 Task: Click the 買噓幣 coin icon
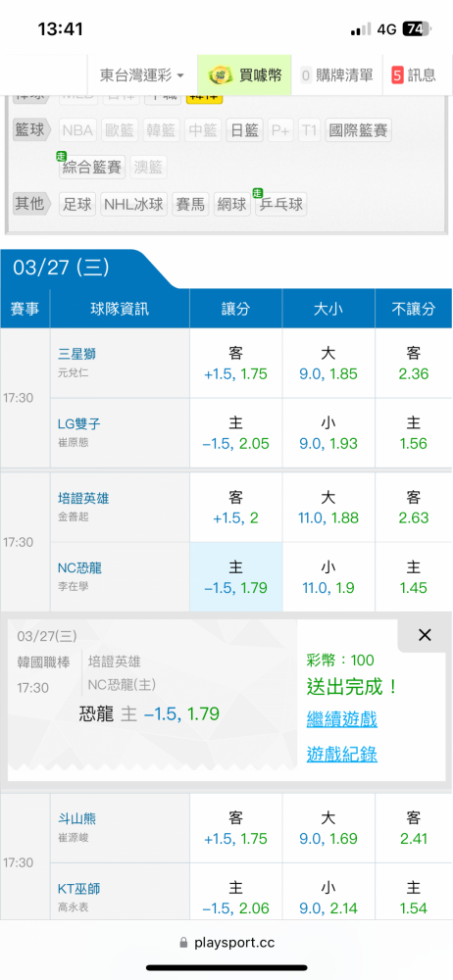[221, 75]
